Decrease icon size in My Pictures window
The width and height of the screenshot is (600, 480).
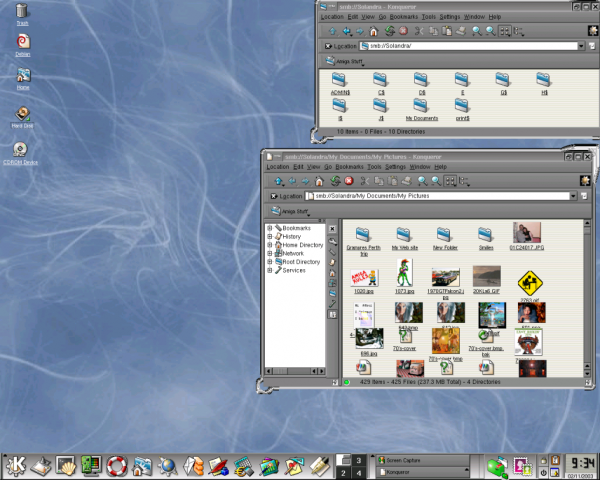point(436,181)
